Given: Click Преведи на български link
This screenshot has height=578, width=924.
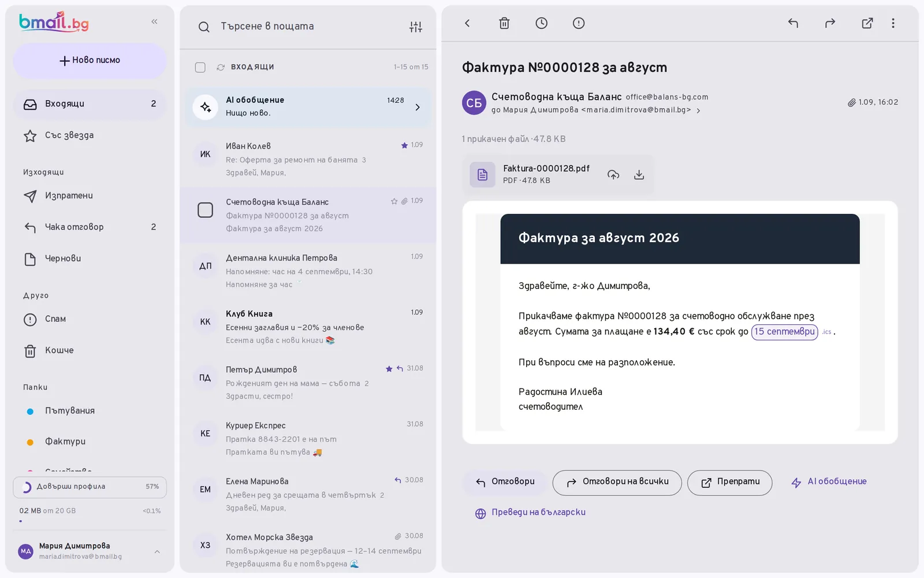Looking at the screenshot, I should pos(530,513).
